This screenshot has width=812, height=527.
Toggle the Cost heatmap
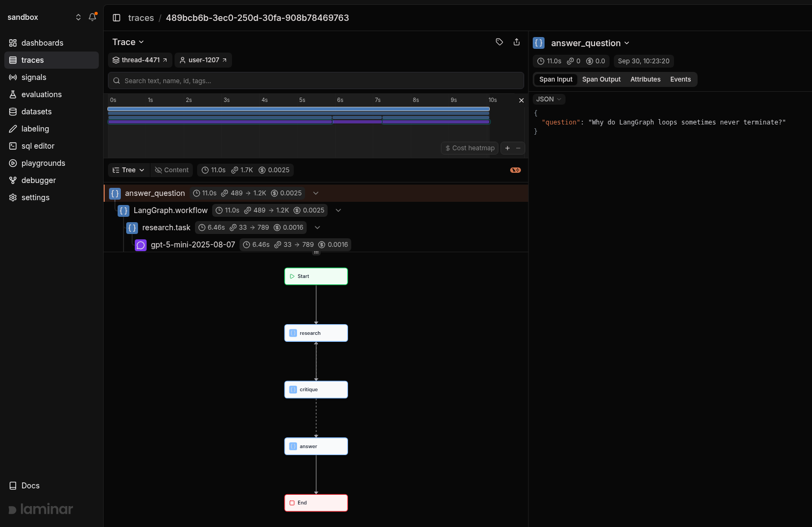coord(470,148)
